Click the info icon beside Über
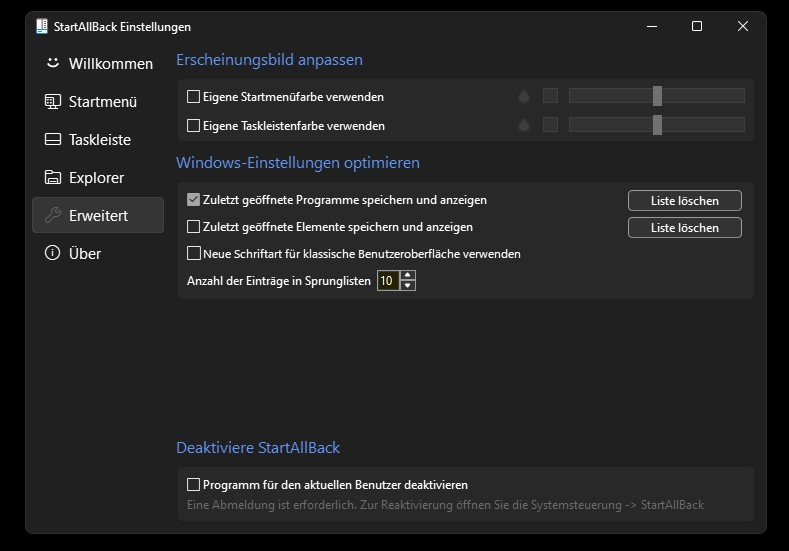789x551 pixels. pyautogui.click(x=52, y=253)
